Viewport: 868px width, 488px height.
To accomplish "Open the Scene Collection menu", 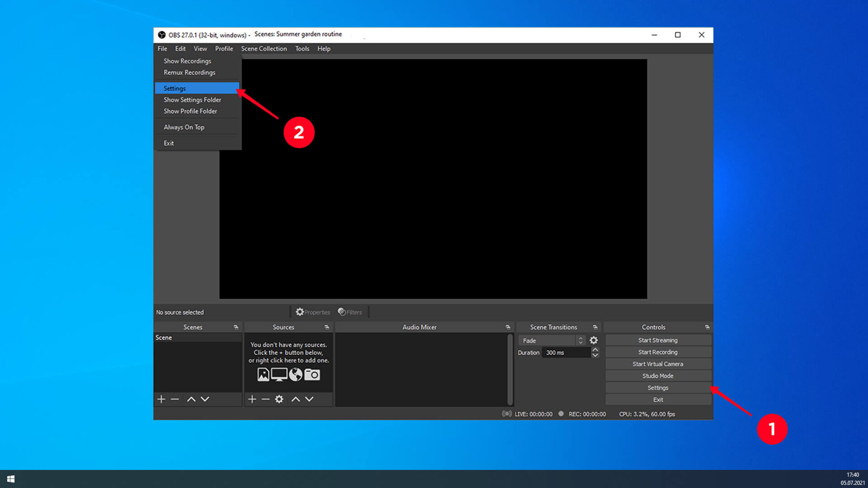I will [264, 49].
